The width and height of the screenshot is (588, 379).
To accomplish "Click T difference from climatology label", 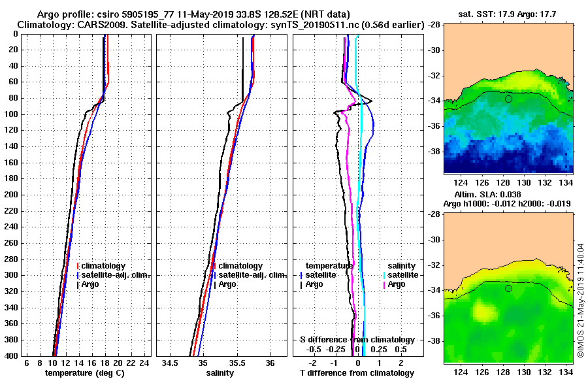I will pos(357,373).
